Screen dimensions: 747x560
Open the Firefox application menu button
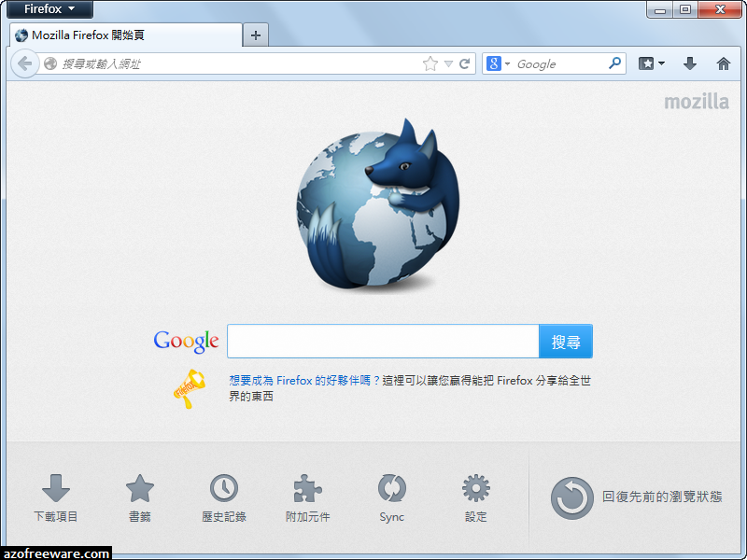[49, 9]
